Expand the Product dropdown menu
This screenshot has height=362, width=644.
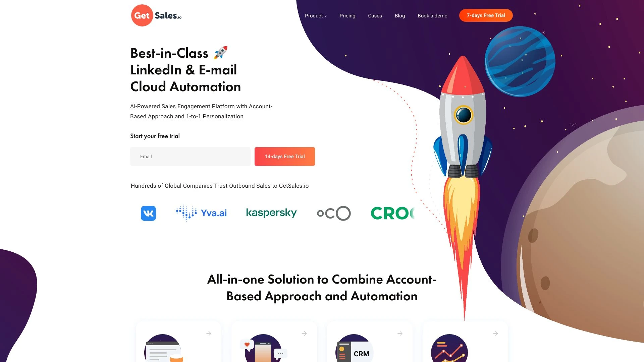pyautogui.click(x=316, y=15)
